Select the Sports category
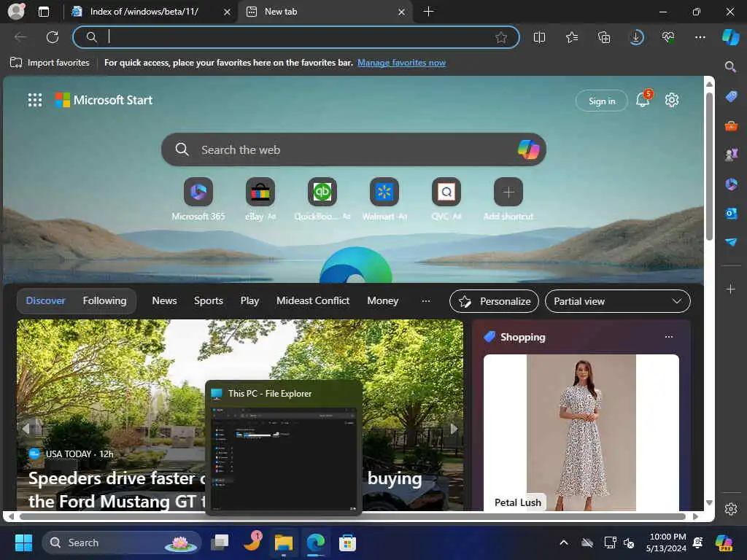Screen dimensions: 747x560 point(208,301)
